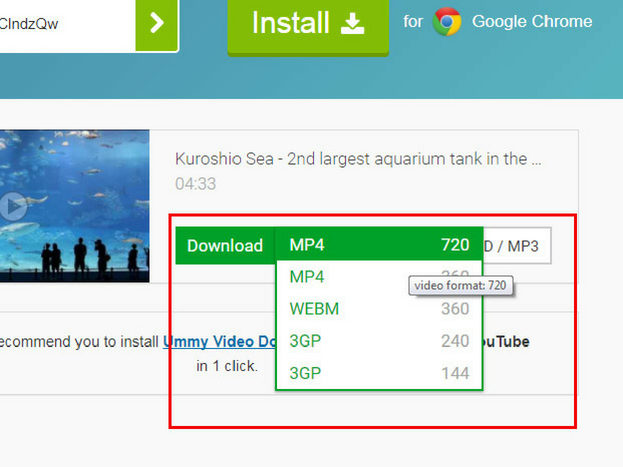
Task: Play the aquarium video thumbnail
Action: click(x=14, y=206)
